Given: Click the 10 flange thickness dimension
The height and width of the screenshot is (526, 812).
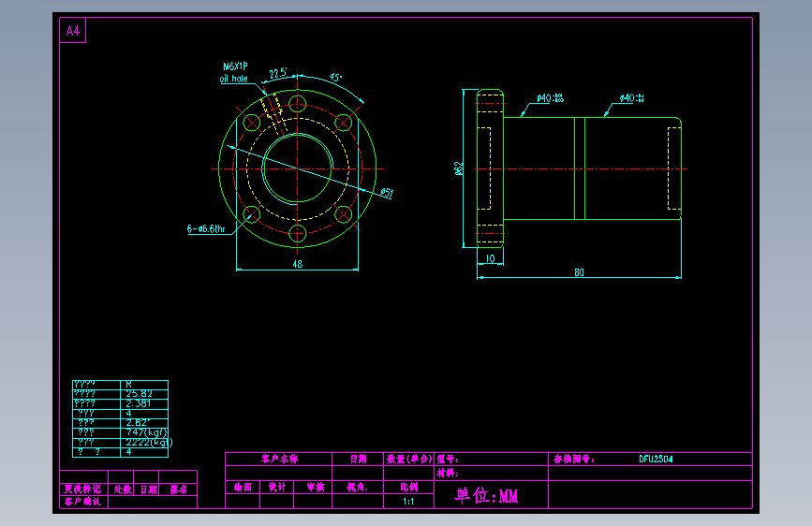Looking at the screenshot, I should [490, 258].
